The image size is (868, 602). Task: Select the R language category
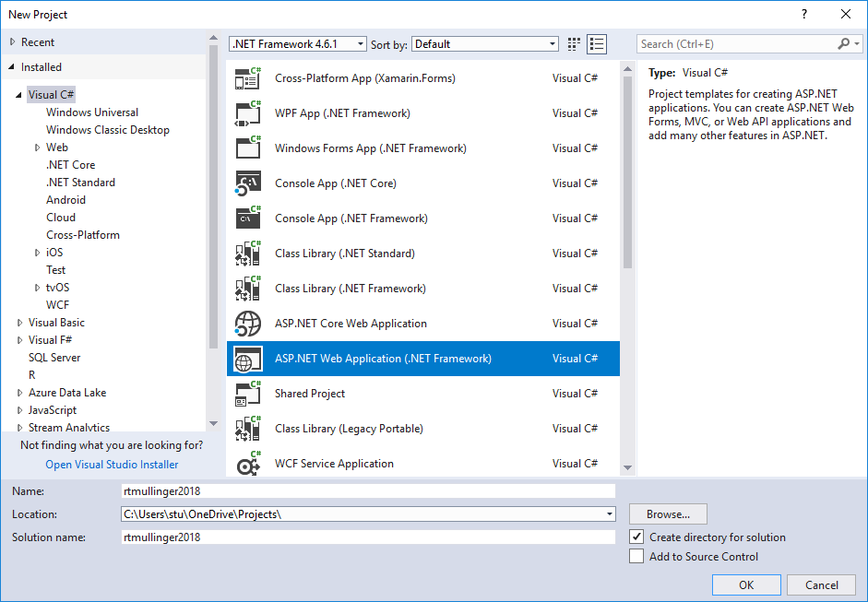[x=32, y=375]
